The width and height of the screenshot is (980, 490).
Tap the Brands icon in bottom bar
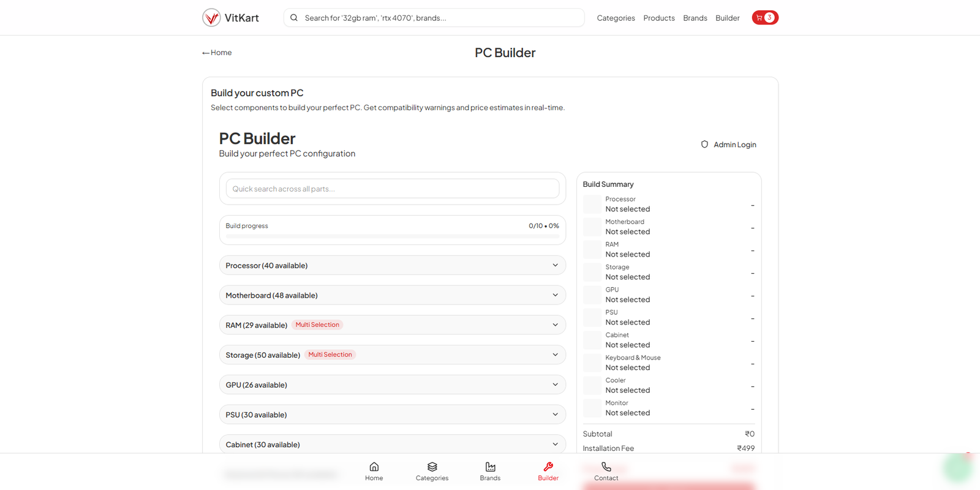490,467
